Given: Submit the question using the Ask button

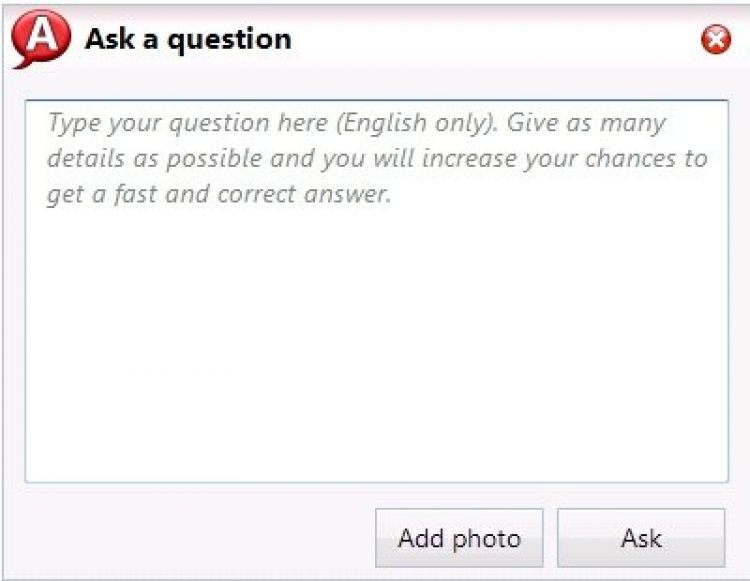Looking at the screenshot, I should pos(641,538).
